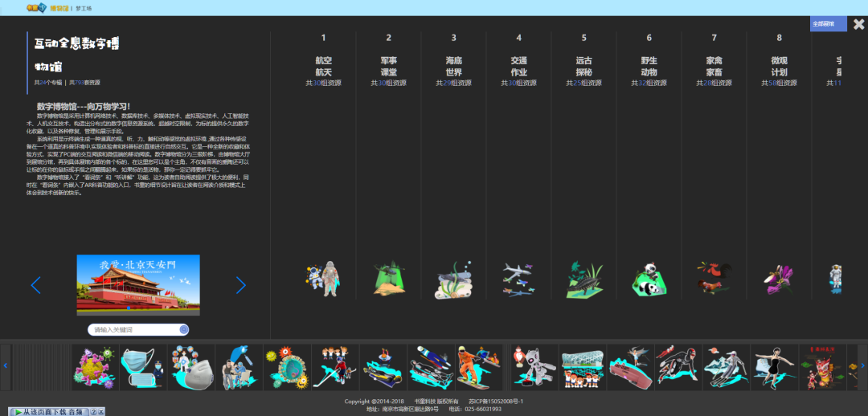Open the panda icon under 野生动物
The width and height of the screenshot is (868, 416).
coord(649,279)
